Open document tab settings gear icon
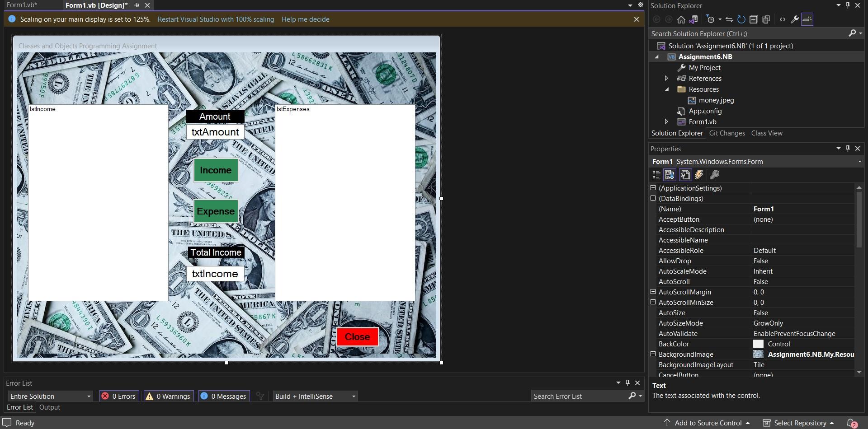The height and width of the screenshot is (429, 868). 640,5
